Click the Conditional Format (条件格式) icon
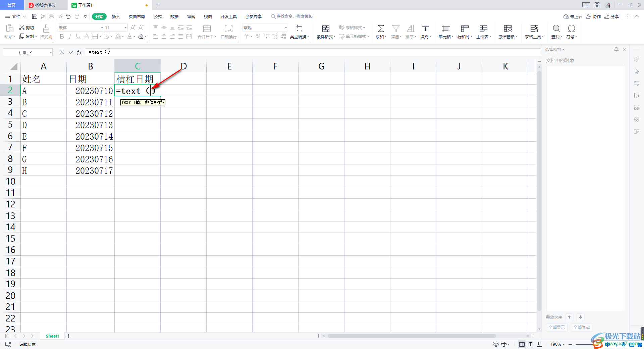Image resolution: width=644 pixels, height=349 pixels. tap(326, 29)
